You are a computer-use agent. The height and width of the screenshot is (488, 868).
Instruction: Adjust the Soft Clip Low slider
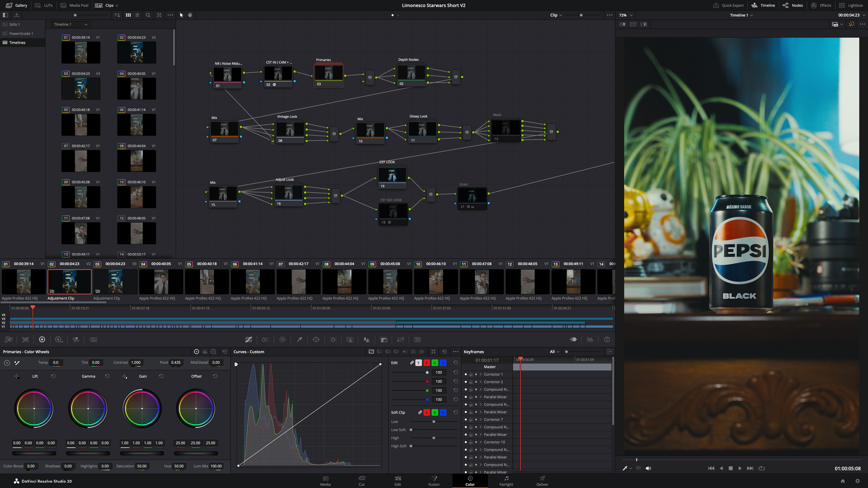(434, 422)
